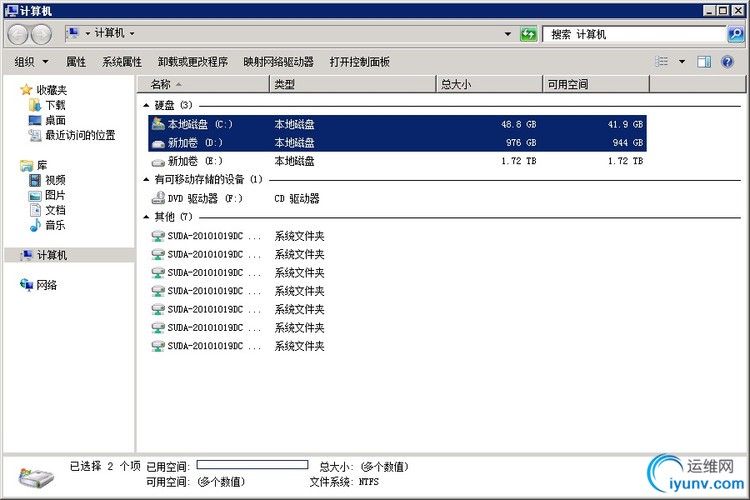Sort by the 名称 column header
The width and height of the screenshot is (750, 500).
click(204, 84)
